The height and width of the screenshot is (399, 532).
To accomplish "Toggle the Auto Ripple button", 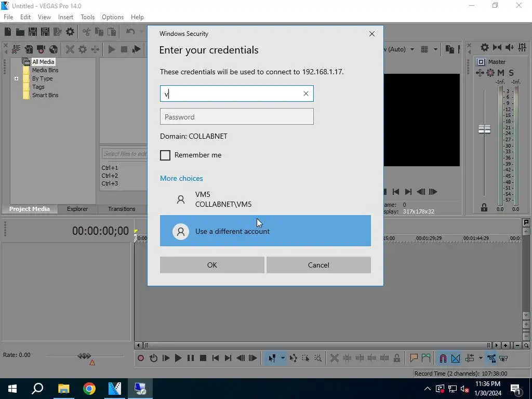I will (x=470, y=358).
